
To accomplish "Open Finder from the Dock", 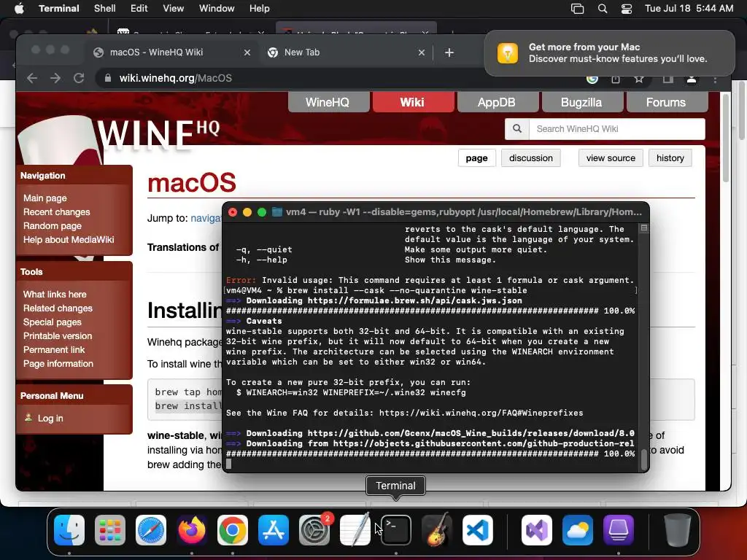I will 69,530.
